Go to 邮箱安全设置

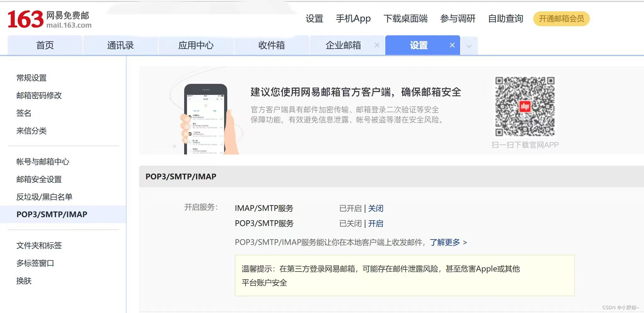click(x=39, y=179)
